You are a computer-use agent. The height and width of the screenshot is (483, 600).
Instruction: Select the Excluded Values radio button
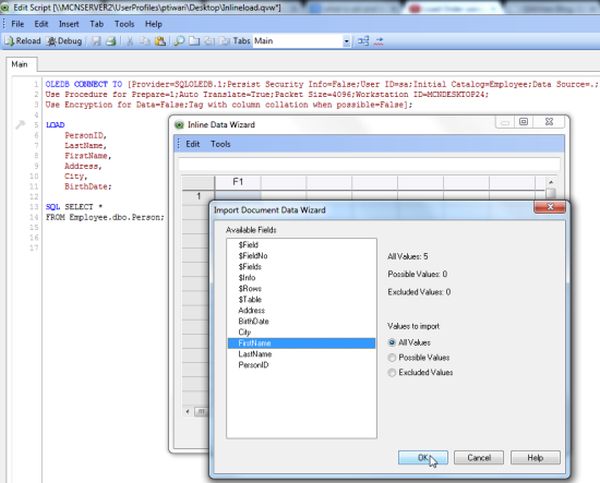pyautogui.click(x=392, y=372)
